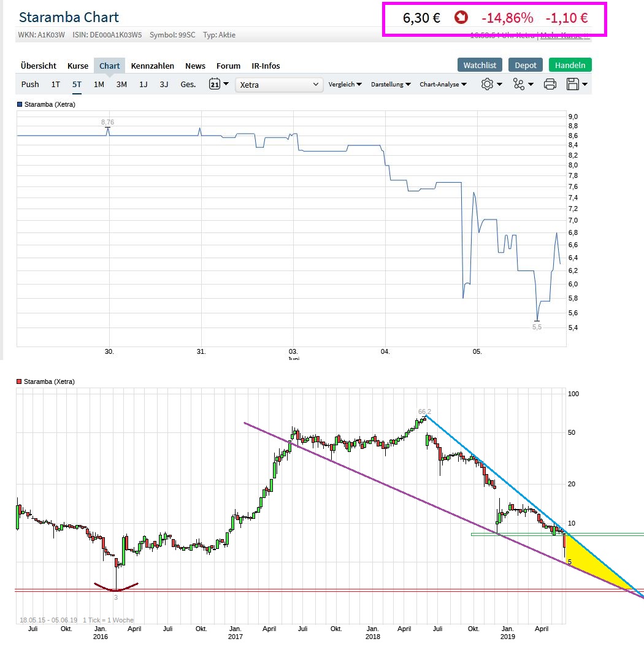The image size is (644, 655).
Task: Click blue Staramba (Xetra) legend marker
Action: tap(20, 104)
